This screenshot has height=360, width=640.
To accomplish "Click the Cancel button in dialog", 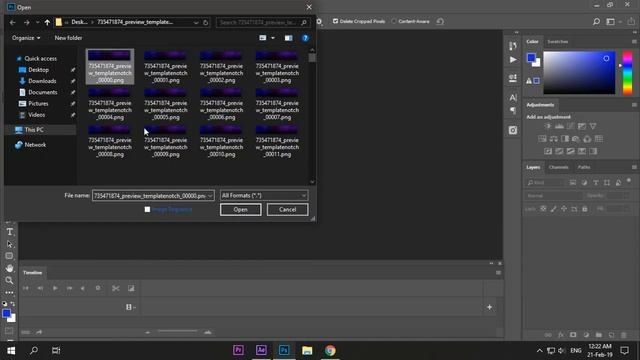I will coord(287,209).
